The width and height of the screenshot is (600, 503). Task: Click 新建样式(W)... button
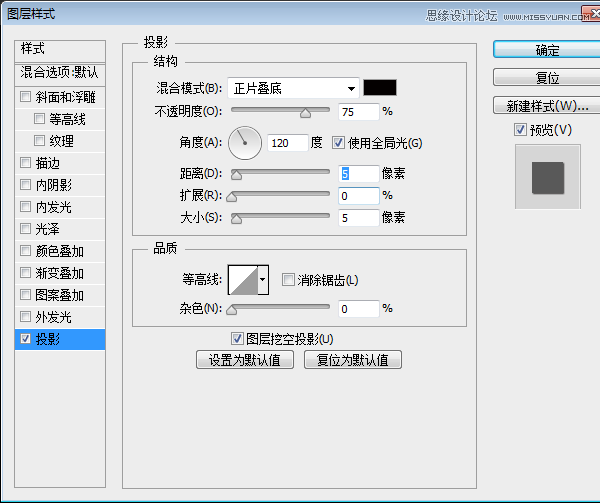(547, 106)
